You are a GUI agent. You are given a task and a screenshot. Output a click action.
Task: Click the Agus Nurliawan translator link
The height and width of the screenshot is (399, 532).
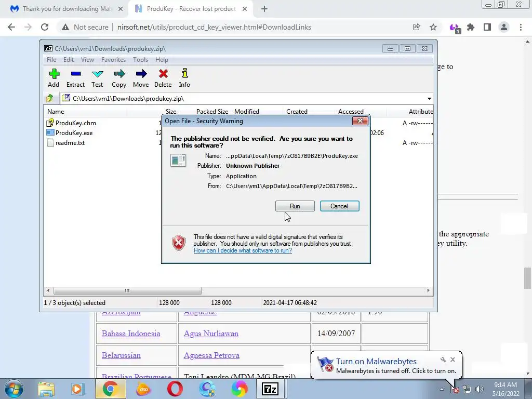click(x=211, y=334)
